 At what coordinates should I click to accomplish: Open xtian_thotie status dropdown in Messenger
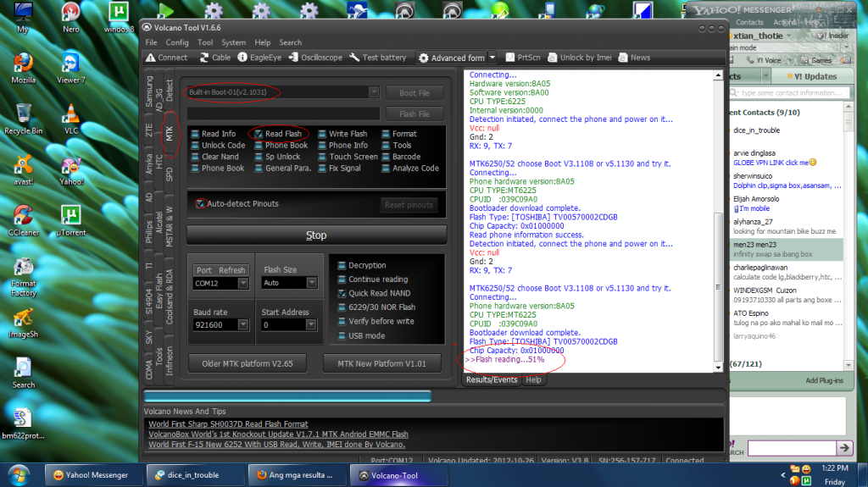point(789,36)
